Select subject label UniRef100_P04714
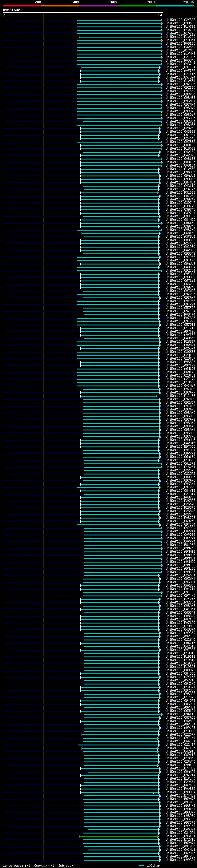The height and width of the screenshot is (868, 197). [x=180, y=589]
